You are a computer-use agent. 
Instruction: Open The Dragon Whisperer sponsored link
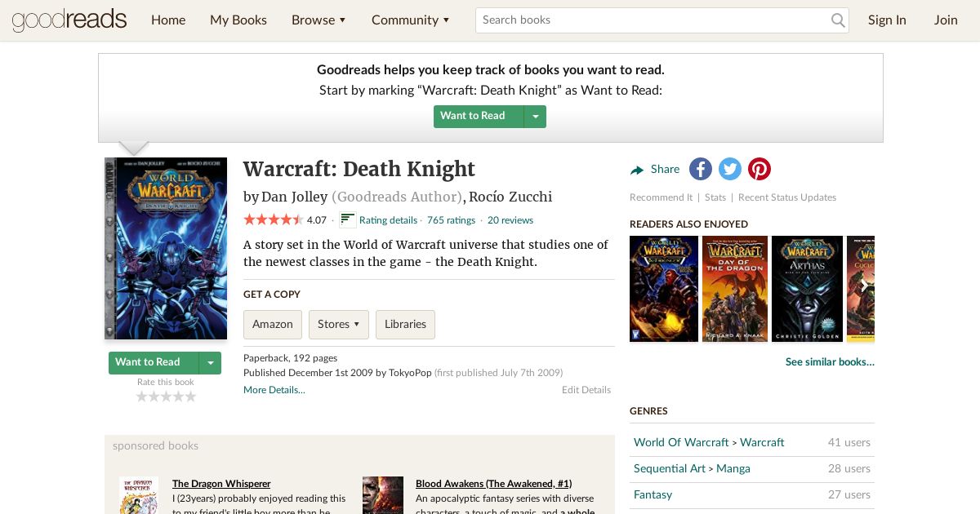coord(221,484)
